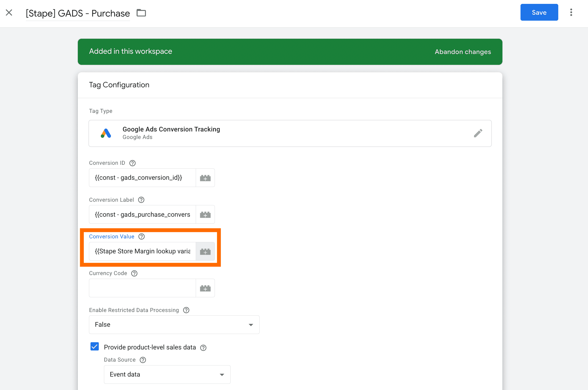Edit the tag name field
588x390 pixels.
pyautogui.click(x=77, y=13)
